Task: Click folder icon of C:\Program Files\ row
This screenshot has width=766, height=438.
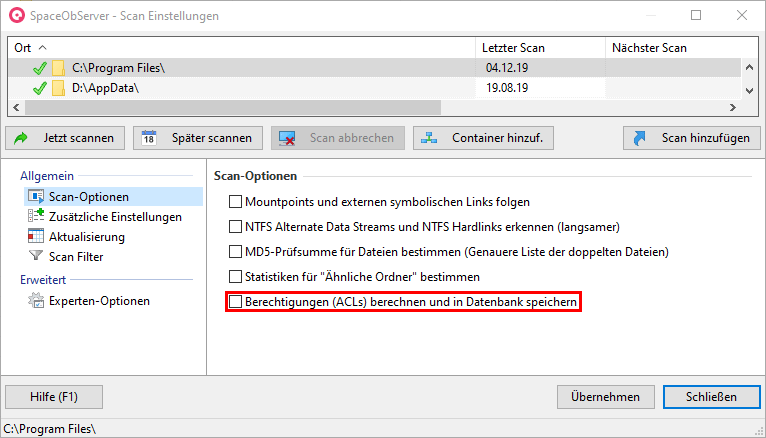Action: click(x=58, y=68)
